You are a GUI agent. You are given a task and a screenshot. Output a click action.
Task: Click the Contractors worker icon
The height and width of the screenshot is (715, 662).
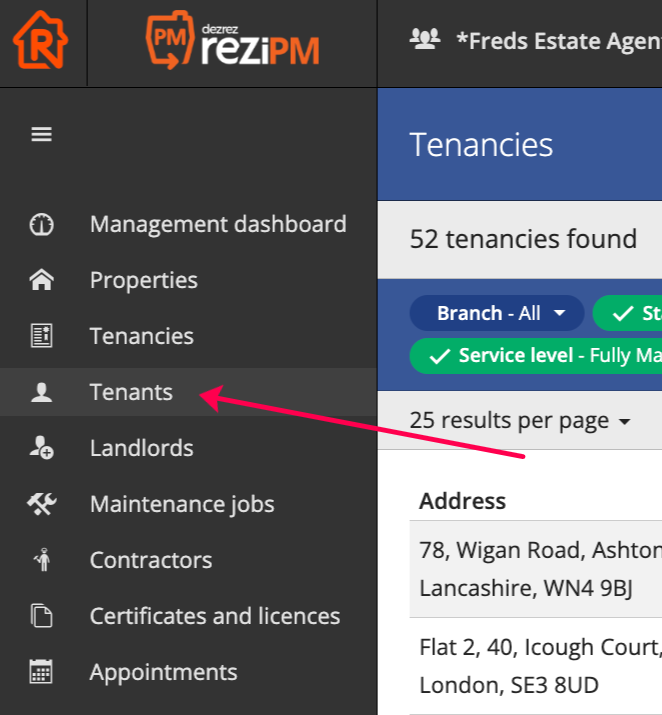(41, 560)
